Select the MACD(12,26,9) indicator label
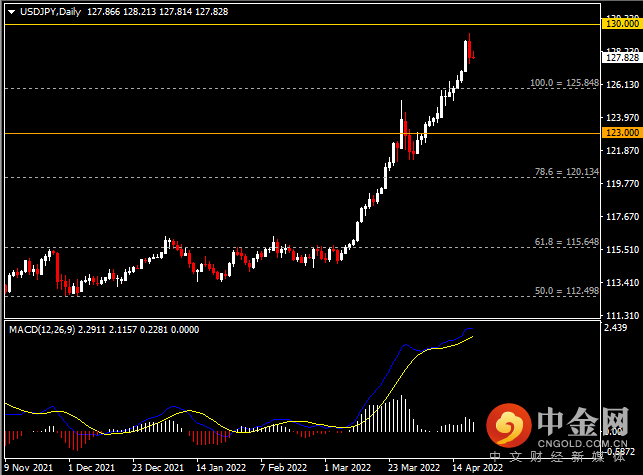Image resolution: width=643 pixels, height=475 pixels. coord(42,330)
